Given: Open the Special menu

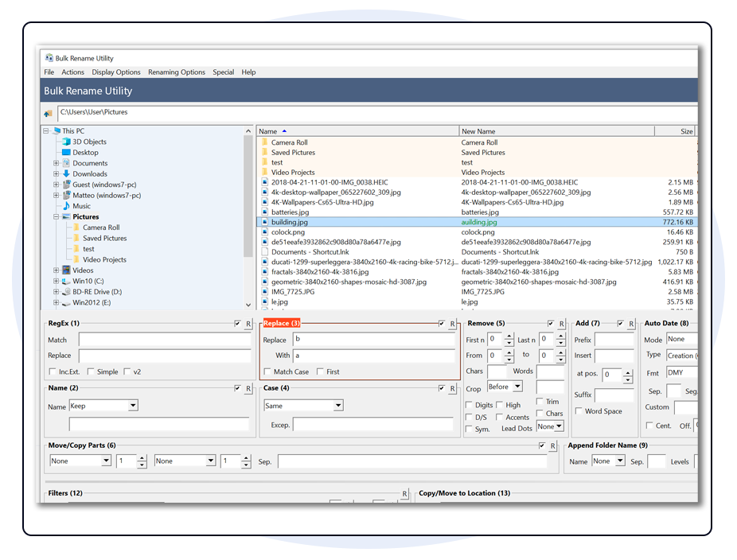Looking at the screenshot, I should pyautogui.click(x=224, y=72).
